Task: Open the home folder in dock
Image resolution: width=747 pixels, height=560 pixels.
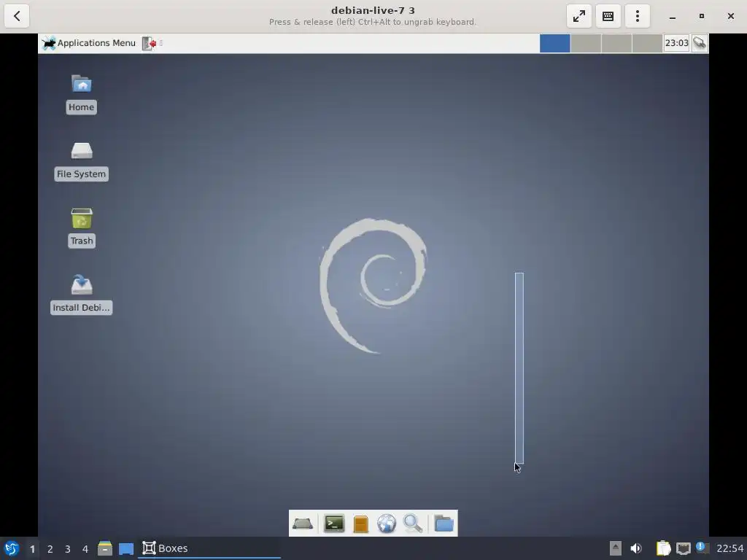Action: (444, 524)
